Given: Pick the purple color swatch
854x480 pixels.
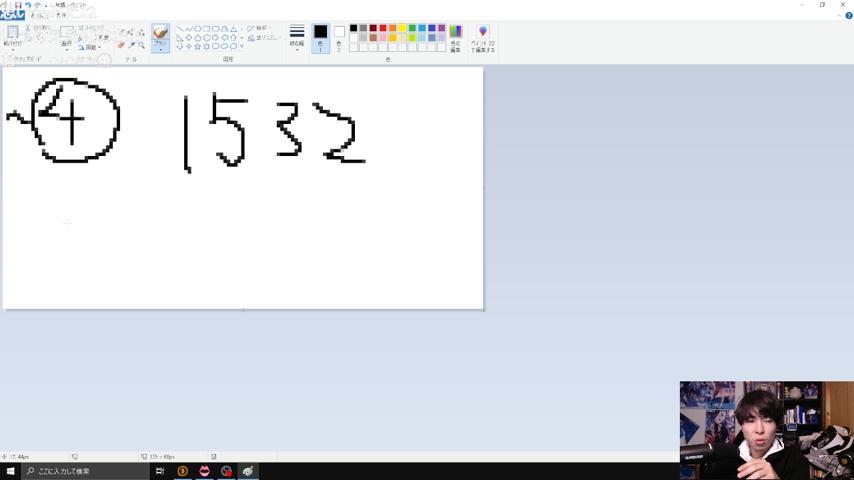Looking at the screenshot, I should [x=442, y=28].
